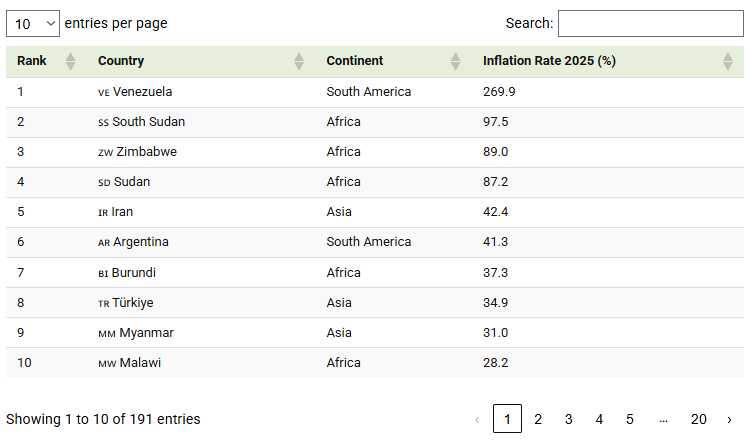The image size is (749, 440).
Task: Select current page 1 button
Action: coord(507,419)
